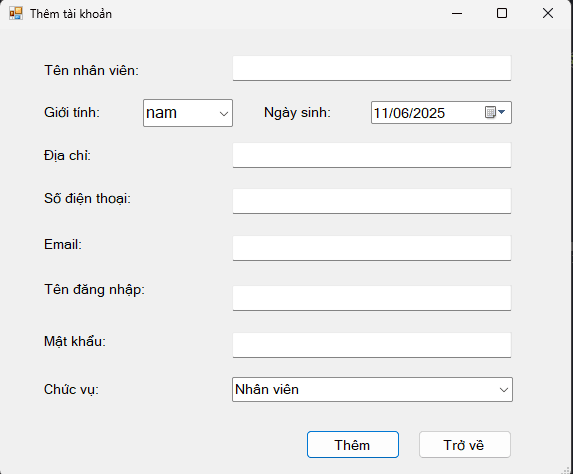Open the Chức vụ dropdown arrow

(x=504, y=390)
